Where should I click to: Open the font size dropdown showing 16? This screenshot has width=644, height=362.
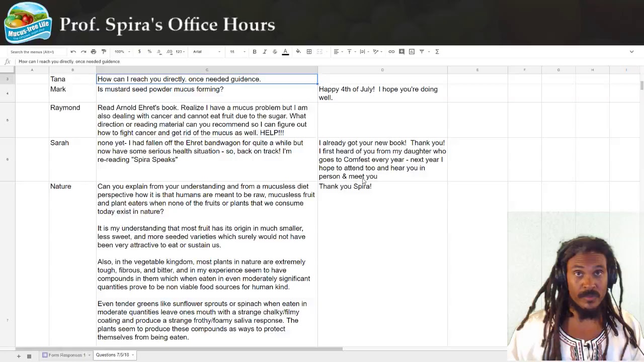237,52
